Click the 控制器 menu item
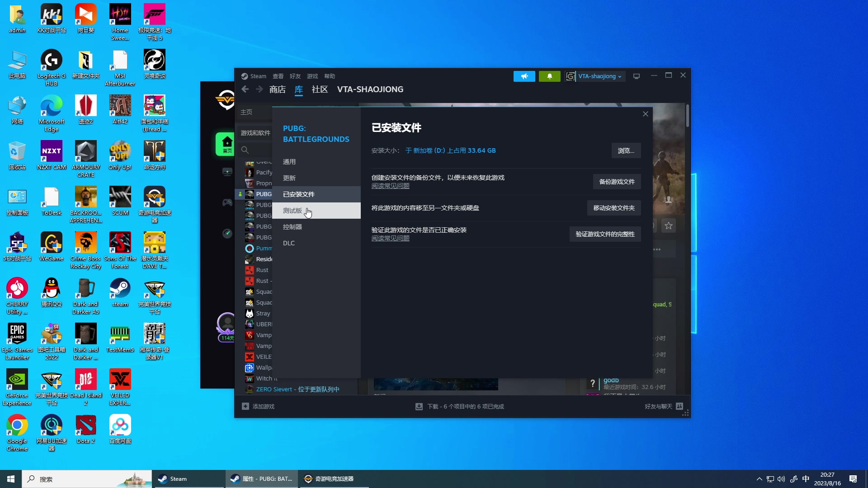The image size is (868, 488). (x=292, y=226)
